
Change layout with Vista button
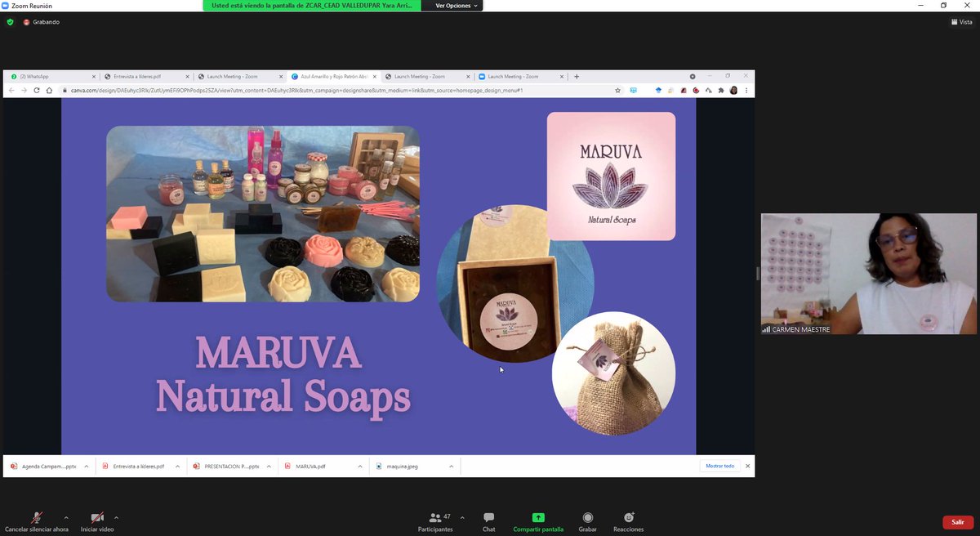click(961, 22)
